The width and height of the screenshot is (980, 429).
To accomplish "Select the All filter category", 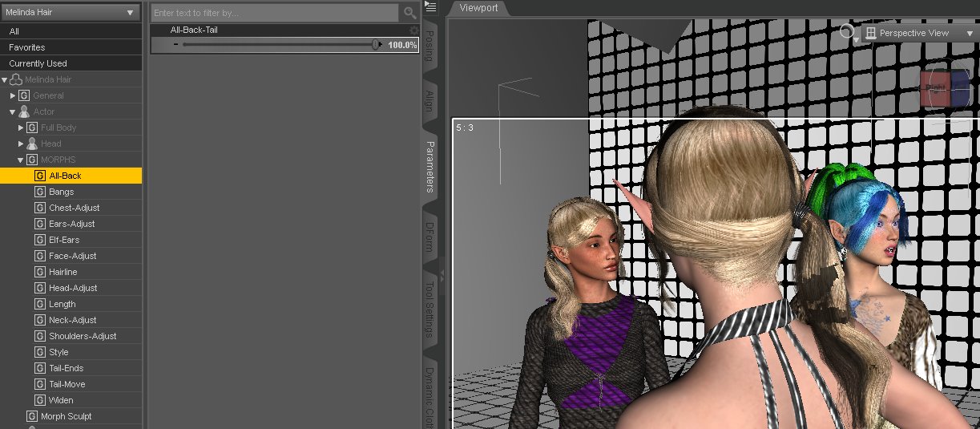I will tap(71, 31).
